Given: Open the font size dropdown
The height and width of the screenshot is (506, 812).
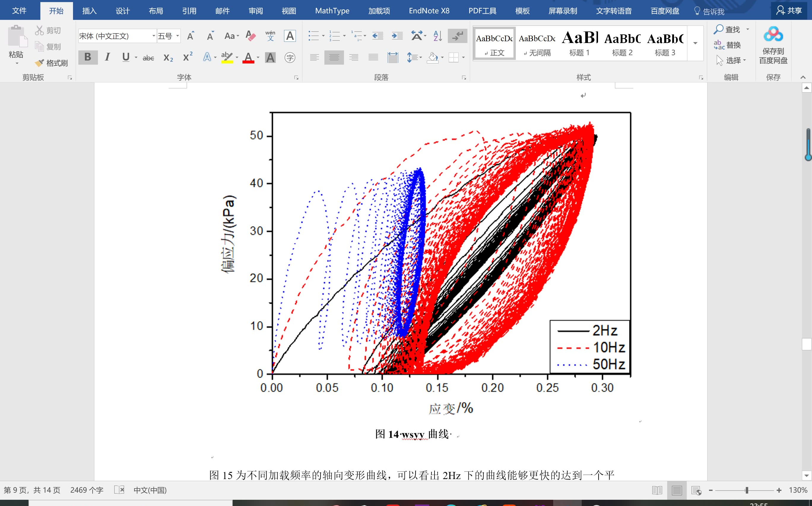Looking at the screenshot, I should pyautogui.click(x=177, y=36).
